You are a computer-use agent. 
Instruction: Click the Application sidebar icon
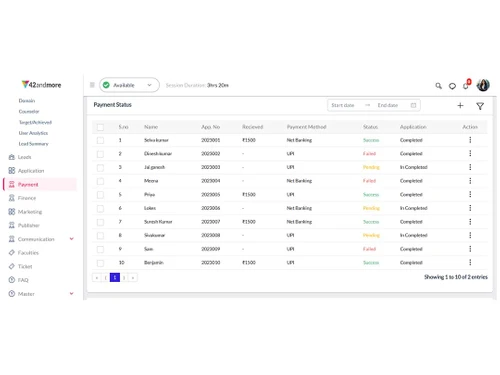tap(12, 171)
